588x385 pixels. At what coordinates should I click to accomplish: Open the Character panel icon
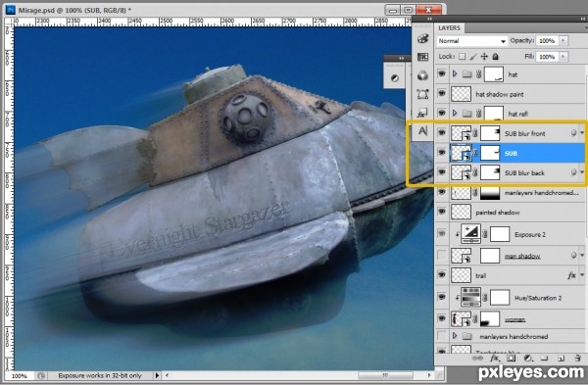pyautogui.click(x=422, y=131)
